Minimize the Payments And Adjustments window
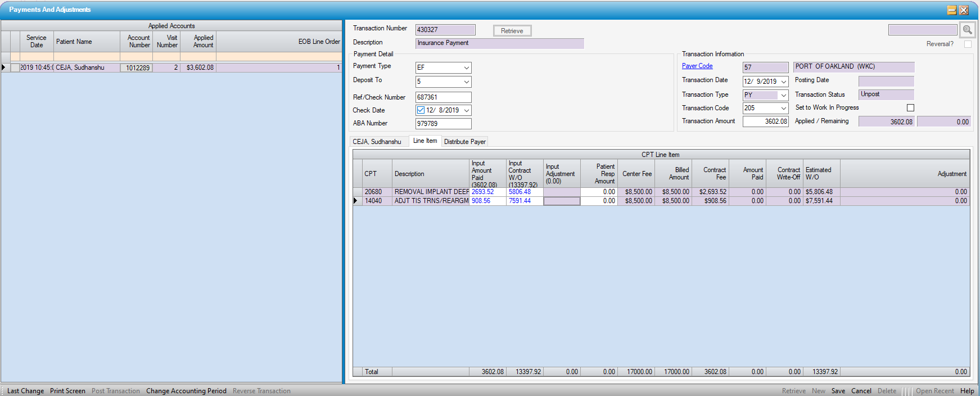 coord(951,10)
